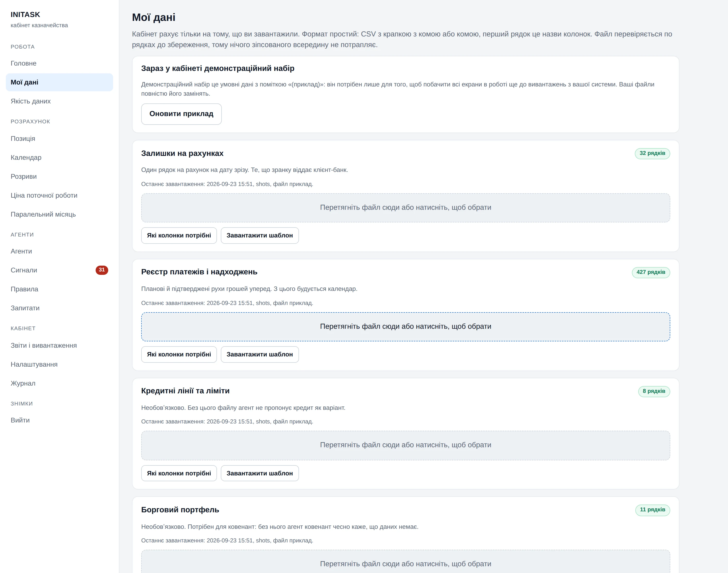Click the Залишки на рахунках card title
The height and width of the screenshot is (573, 728).
click(182, 153)
